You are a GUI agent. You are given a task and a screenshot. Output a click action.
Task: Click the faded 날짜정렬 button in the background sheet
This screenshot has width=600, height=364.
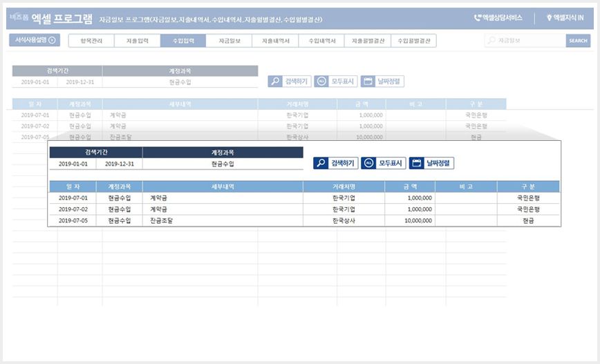pos(382,82)
